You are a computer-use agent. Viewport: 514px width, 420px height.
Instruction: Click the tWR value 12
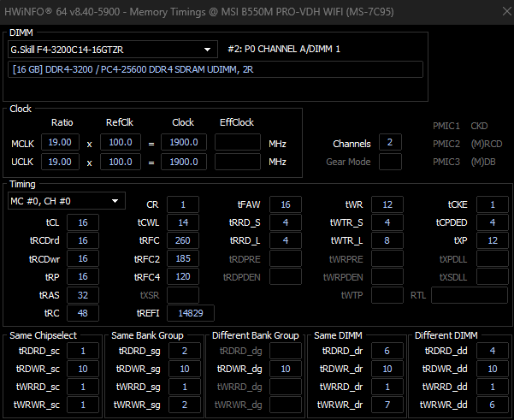[387, 204]
